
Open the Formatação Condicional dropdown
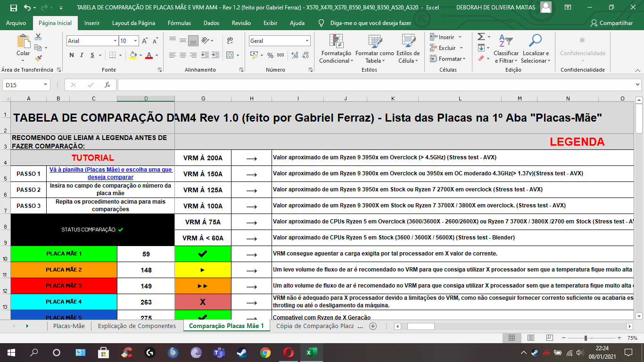coord(336,49)
